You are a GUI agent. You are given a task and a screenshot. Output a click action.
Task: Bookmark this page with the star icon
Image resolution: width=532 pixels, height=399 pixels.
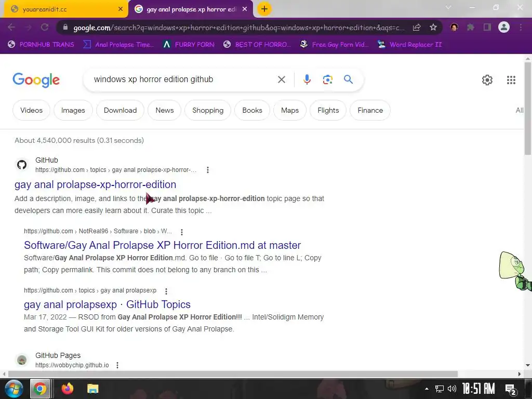click(433, 28)
